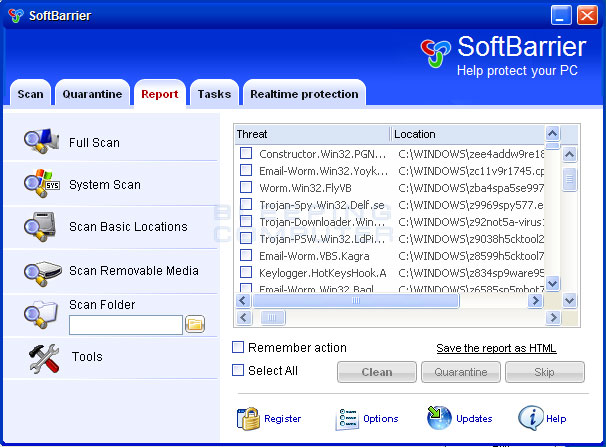Click the Scan Folder magnifier icon

[x=41, y=314]
